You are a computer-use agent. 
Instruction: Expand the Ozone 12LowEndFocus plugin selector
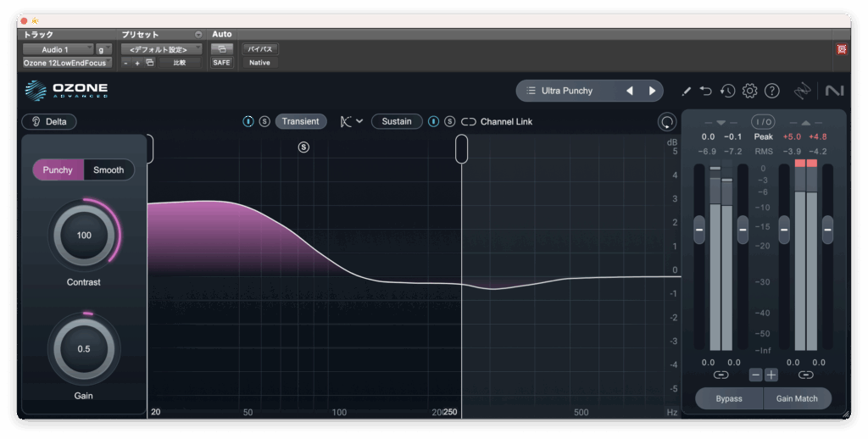67,63
